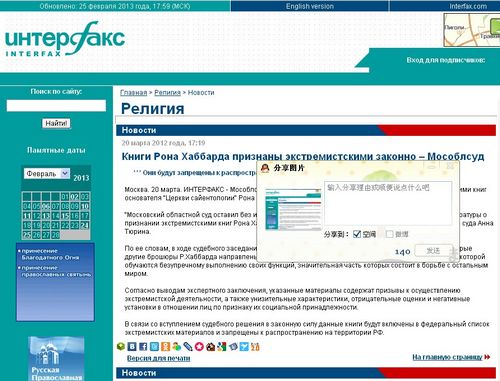Click the screenshot thumbnail in share dialog
Screen dimensions: 500x381
[x=293, y=209]
